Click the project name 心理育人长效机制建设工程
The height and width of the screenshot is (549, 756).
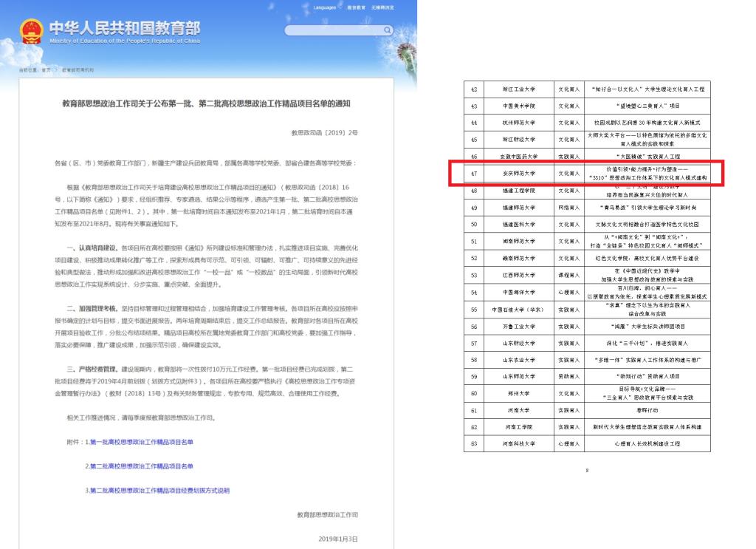point(647,444)
